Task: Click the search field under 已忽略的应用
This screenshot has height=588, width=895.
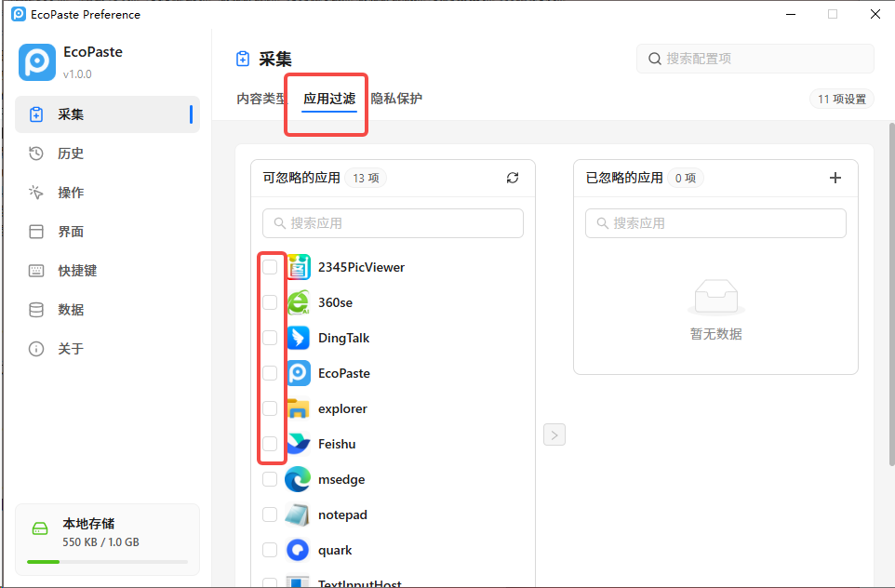Action: pos(715,223)
